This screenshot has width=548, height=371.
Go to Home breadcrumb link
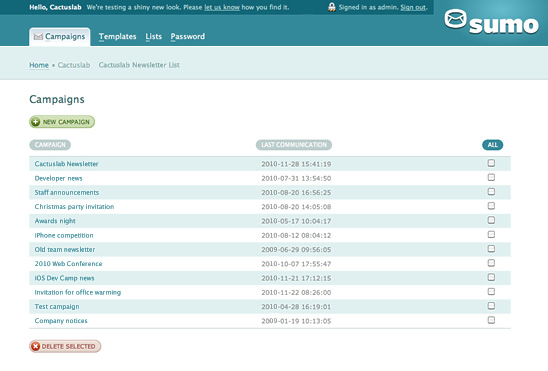pos(39,65)
